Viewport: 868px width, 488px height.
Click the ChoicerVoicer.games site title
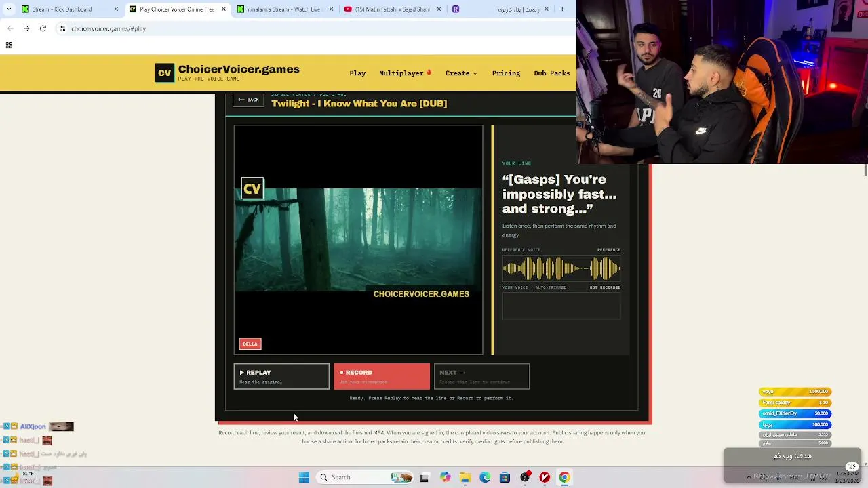click(x=239, y=69)
